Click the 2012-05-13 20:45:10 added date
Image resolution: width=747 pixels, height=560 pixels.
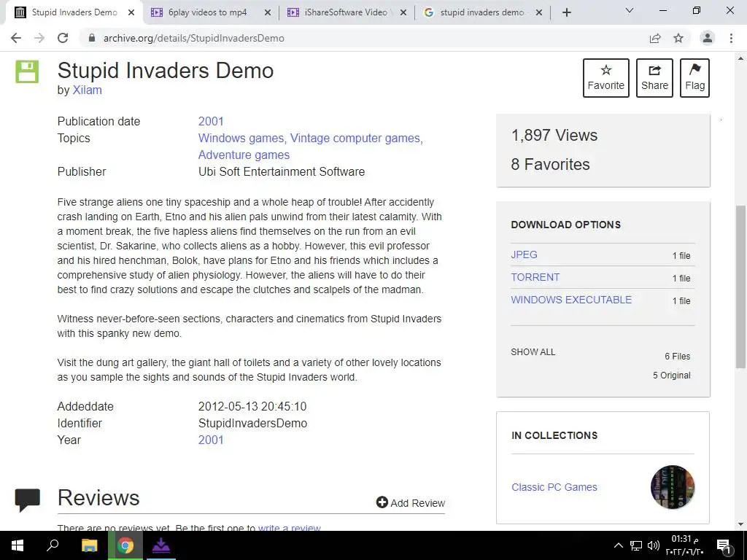pos(252,407)
